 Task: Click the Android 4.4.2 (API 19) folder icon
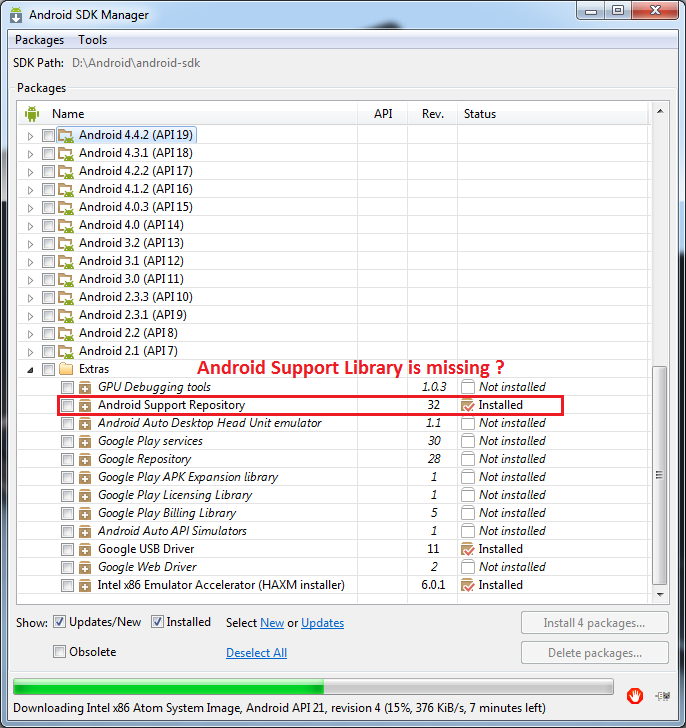pos(65,135)
